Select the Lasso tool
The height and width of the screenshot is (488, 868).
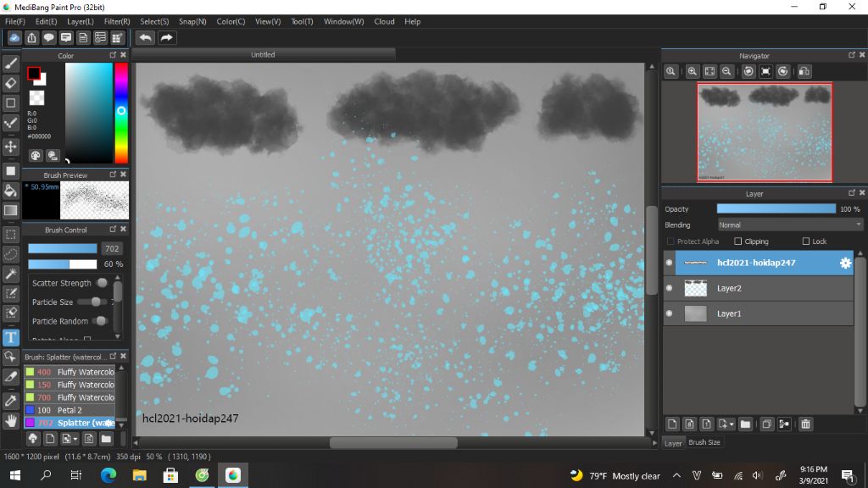(10, 254)
